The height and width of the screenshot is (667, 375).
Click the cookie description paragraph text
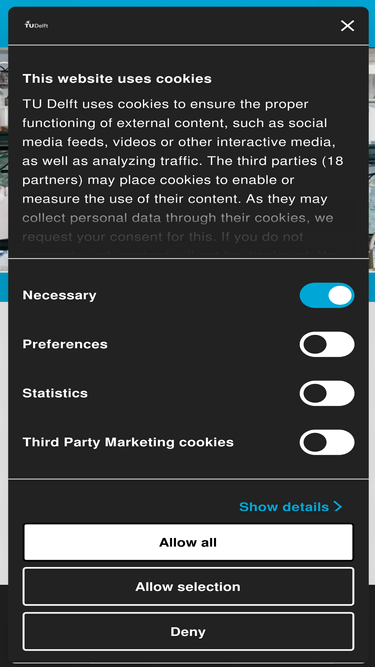pyautogui.click(x=183, y=170)
